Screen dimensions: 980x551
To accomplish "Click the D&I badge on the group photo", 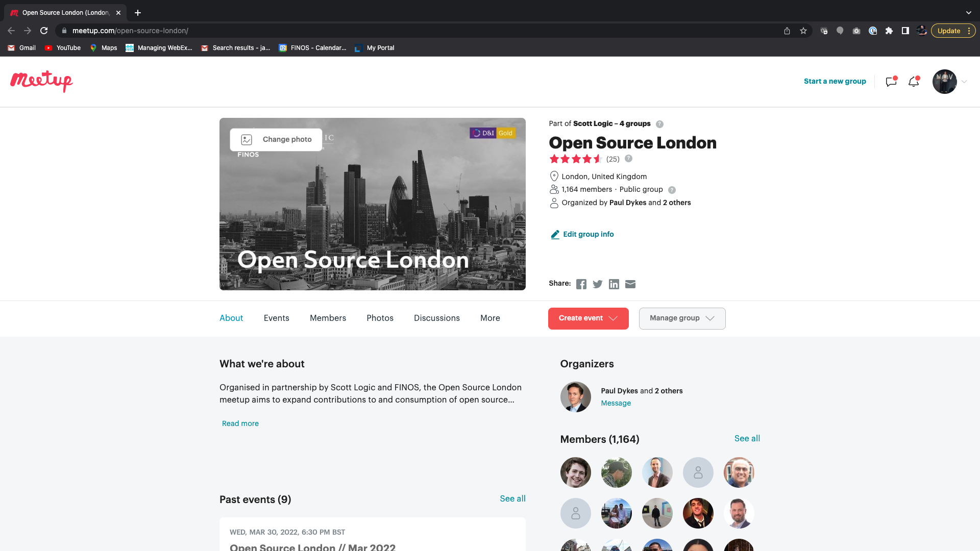I will click(x=482, y=133).
